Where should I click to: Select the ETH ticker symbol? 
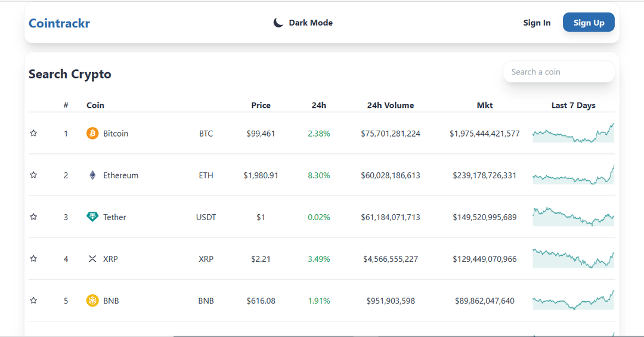[206, 175]
